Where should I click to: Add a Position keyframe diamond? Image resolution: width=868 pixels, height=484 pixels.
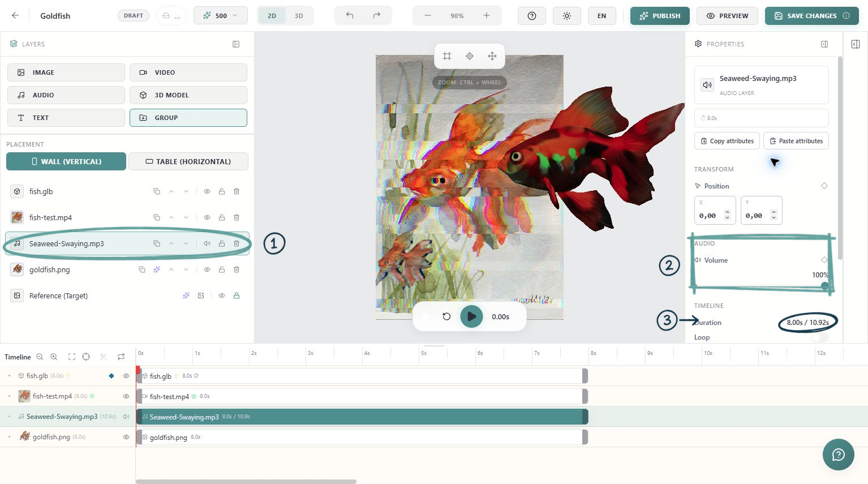[x=824, y=186]
